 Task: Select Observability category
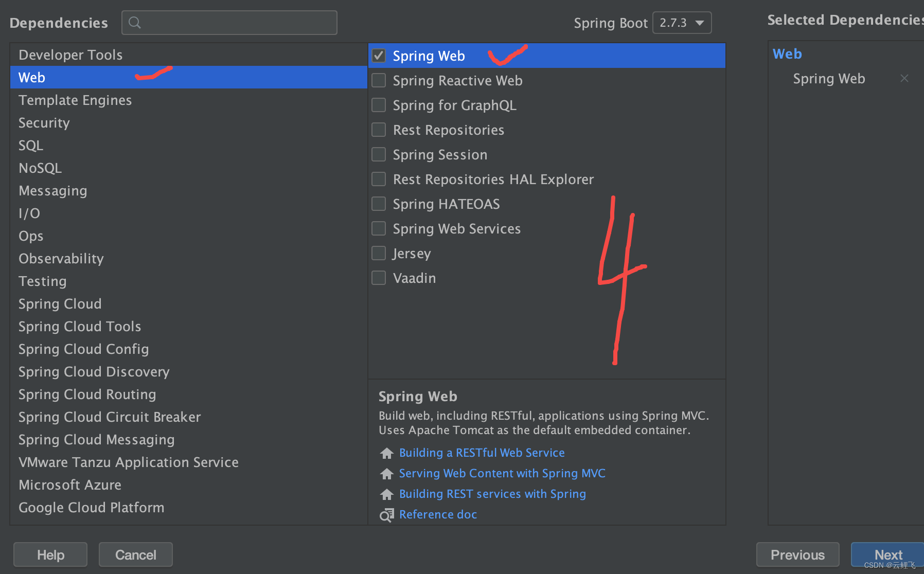point(188,258)
